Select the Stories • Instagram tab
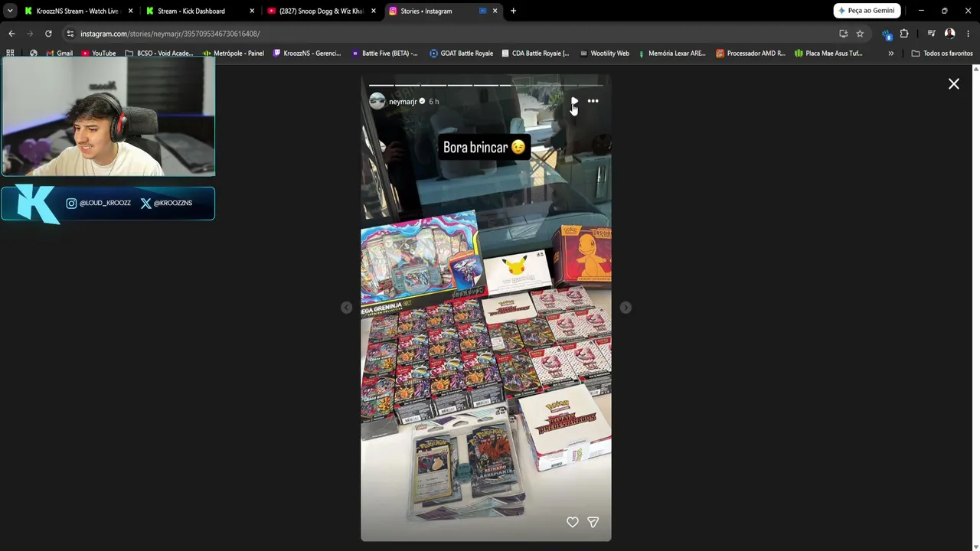The width and height of the screenshot is (980, 551). pyautogui.click(x=443, y=11)
